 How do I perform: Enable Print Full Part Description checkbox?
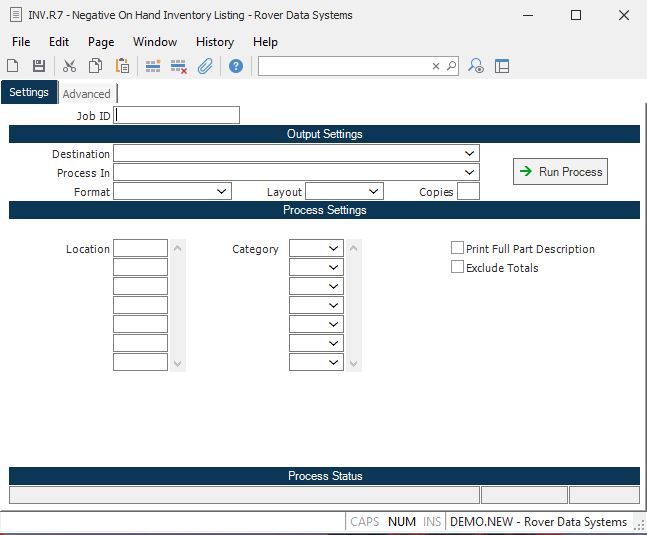458,249
